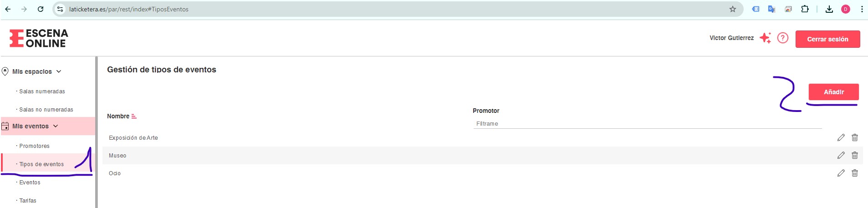Bookmark this page with the star icon
This screenshot has width=868, height=208.
click(733, 9)
